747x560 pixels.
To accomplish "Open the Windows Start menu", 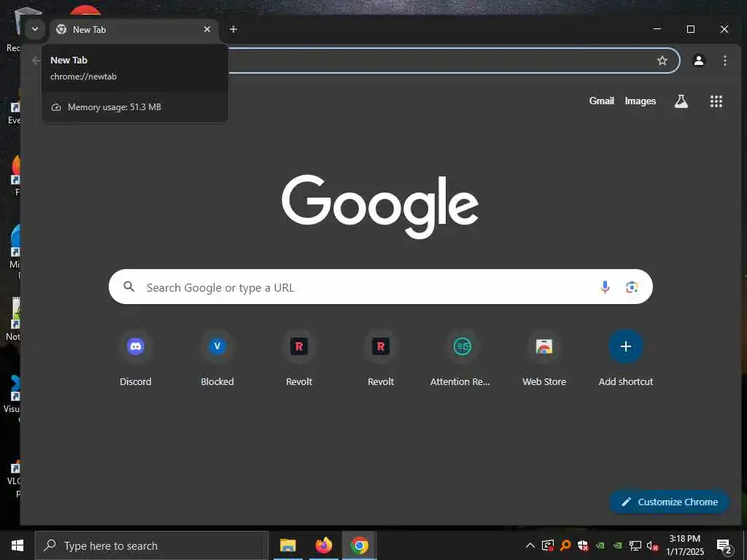I will 18,545.
